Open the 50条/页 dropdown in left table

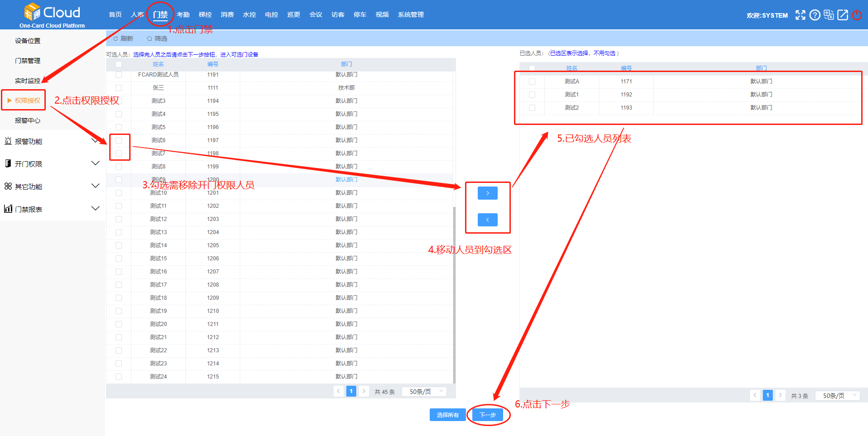pos(424,392)
